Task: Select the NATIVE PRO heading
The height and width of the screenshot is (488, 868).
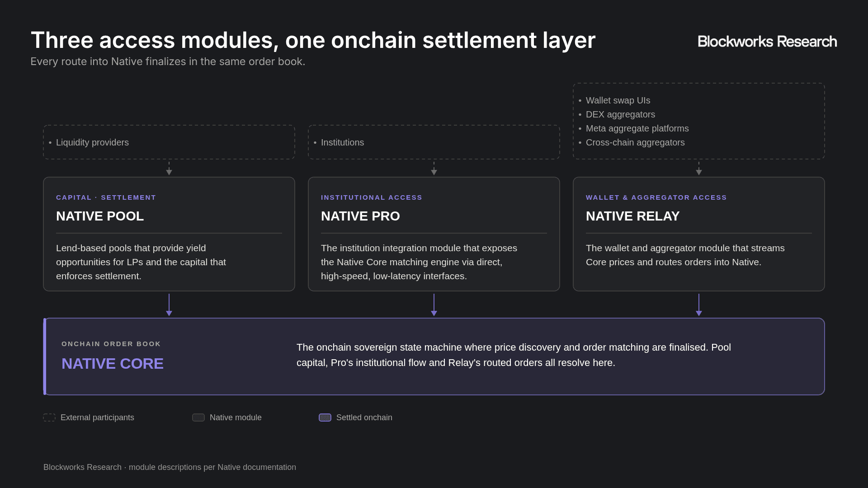Action: 360,216
